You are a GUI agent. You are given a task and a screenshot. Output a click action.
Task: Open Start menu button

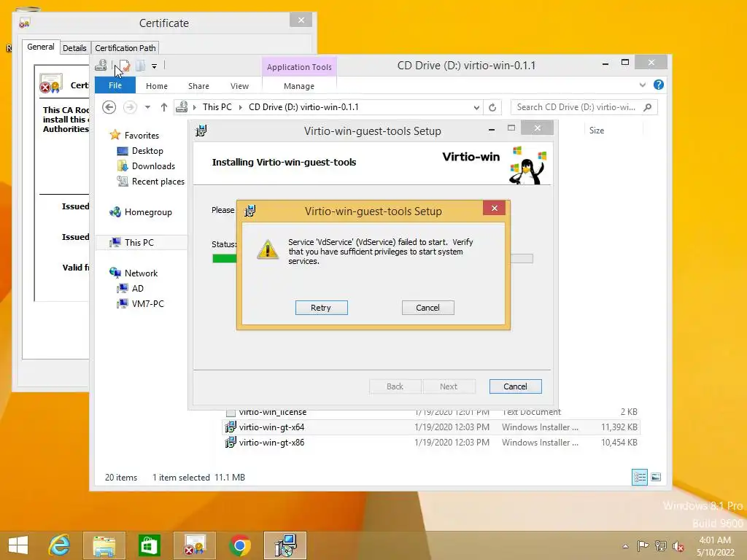pos(18,545)
